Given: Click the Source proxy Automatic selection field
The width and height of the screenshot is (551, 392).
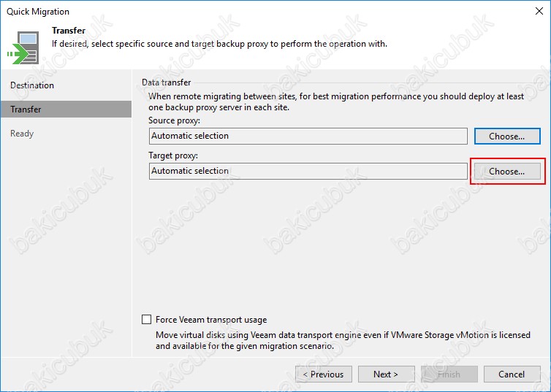Looking at the screenshot, I should [x=308, y=136].
